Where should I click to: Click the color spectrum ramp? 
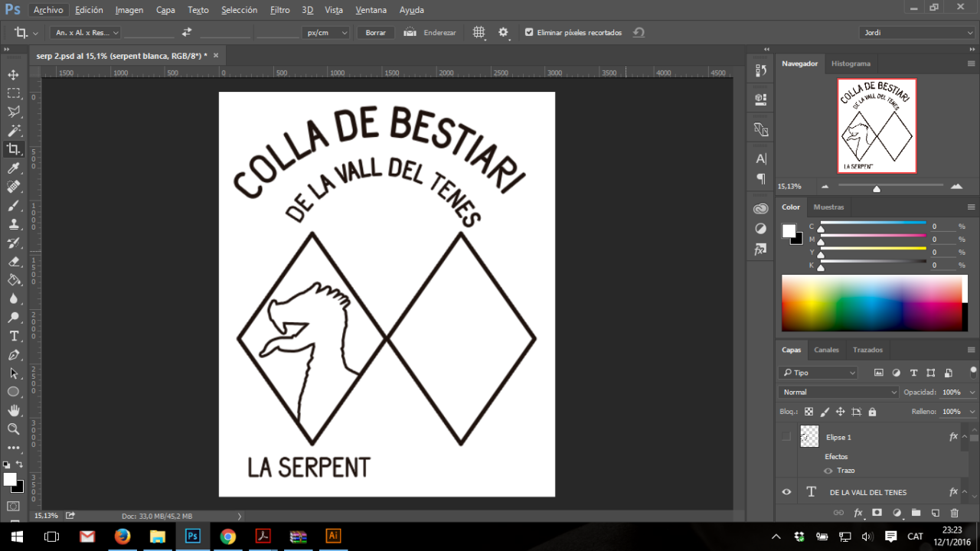point(871,303)
